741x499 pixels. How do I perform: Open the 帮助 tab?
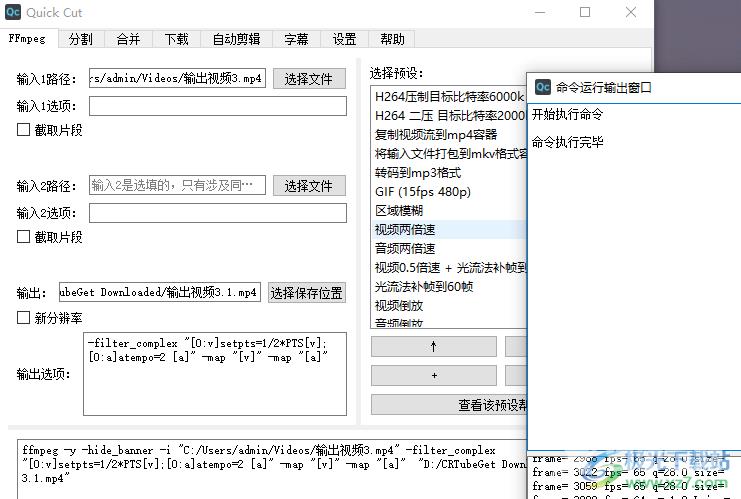coord(392,39)
